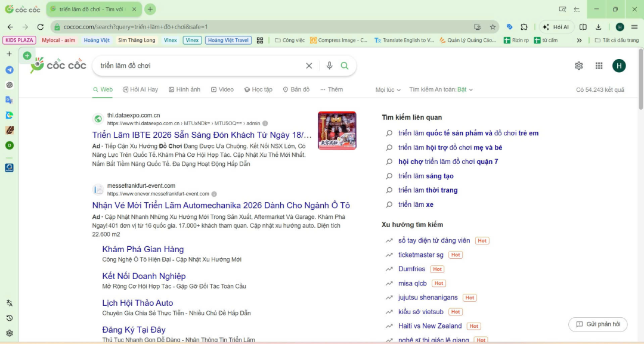Screen dimensions: 644x344
Task: Open the green D icon in the sidebar
Action: point(10,145)
